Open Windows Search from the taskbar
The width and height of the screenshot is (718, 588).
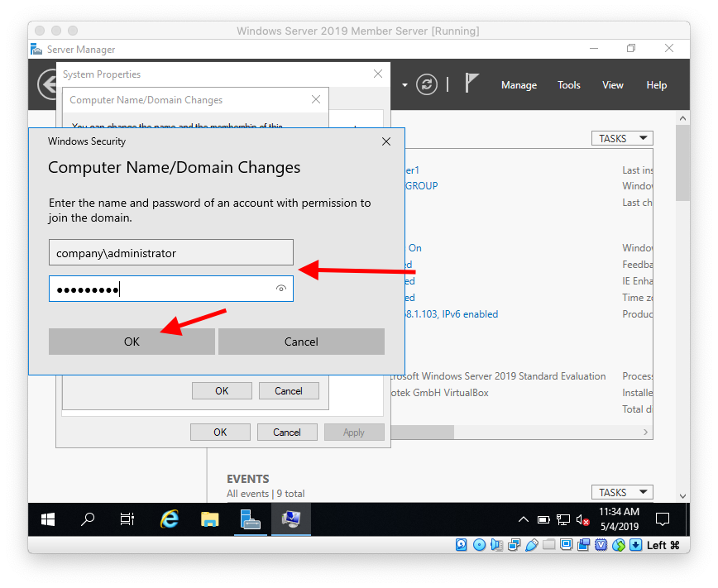[x=87, y=519]
